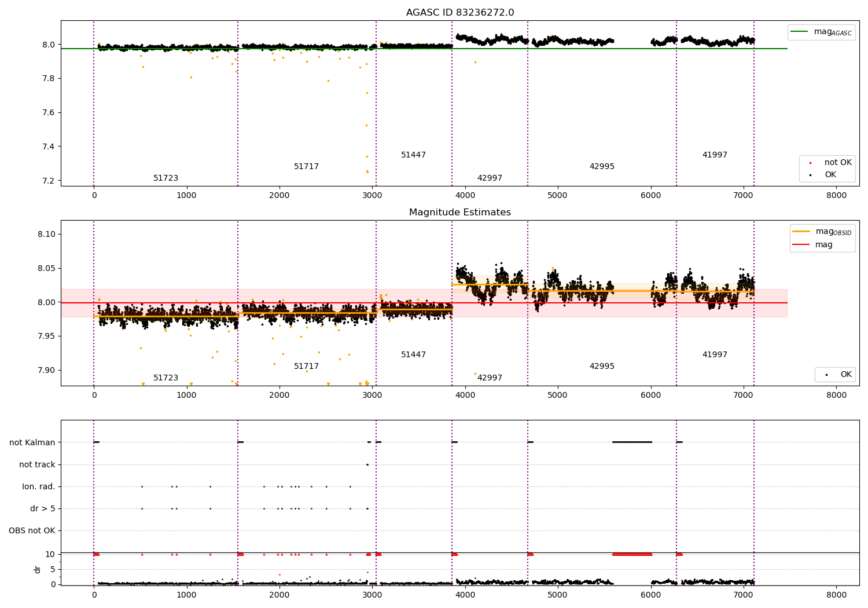Select the 'Ion. rad.' axis label
The image size is (868, 608).
(39, 486)
